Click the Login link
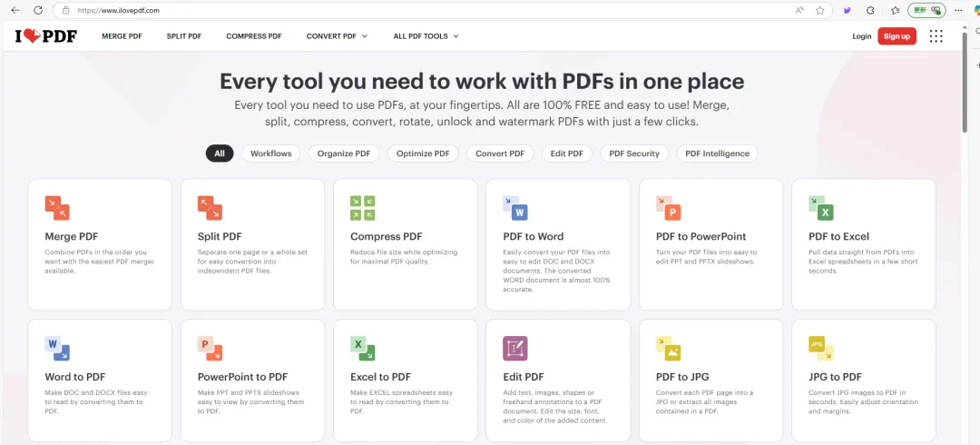Screen dimensions: 980x445 pyautogui.click(x=861, y=36)
